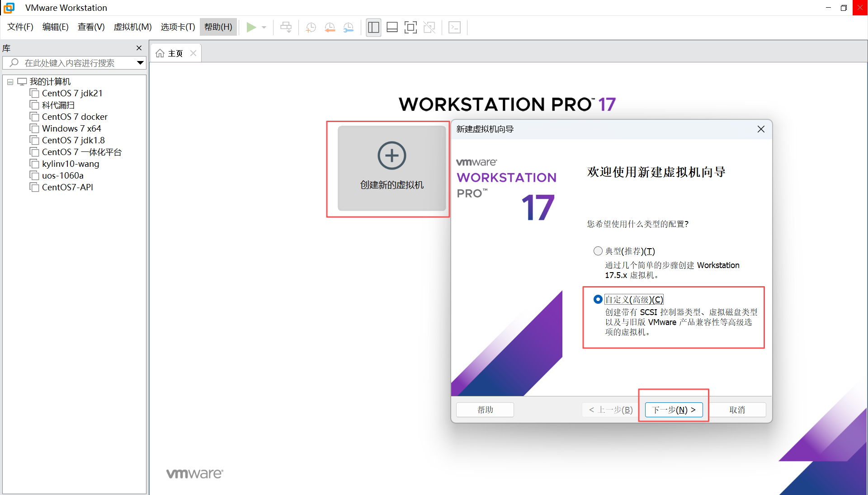
Task: Open the 文件(F) menu
Action: point(20,27)
